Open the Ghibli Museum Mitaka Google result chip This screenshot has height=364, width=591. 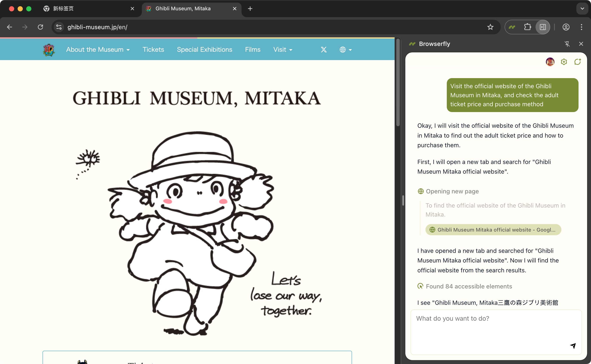point(493,230)
